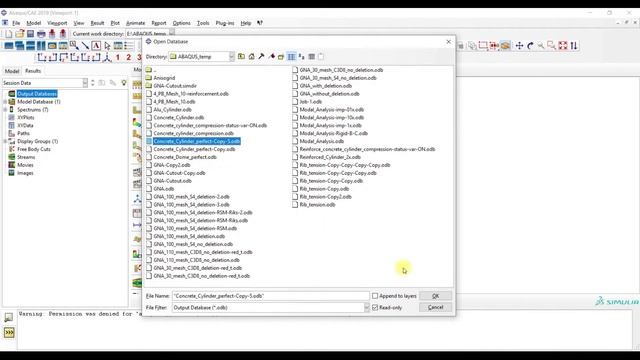Image resolution: width=640 pixels, height=360 pixels.
Task: Expand the Display Groups (1) tree node
Action: (x=5, y=141)
